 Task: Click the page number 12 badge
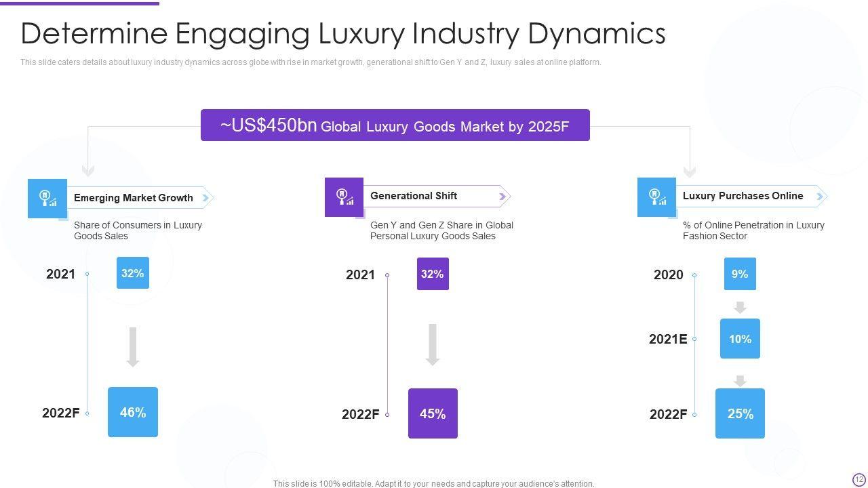pos(859,479)
